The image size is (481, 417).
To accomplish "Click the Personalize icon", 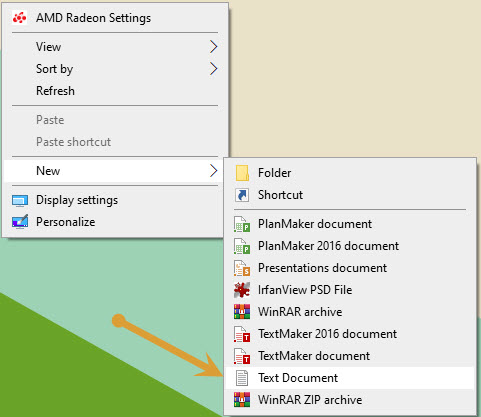I will [20, 222].
